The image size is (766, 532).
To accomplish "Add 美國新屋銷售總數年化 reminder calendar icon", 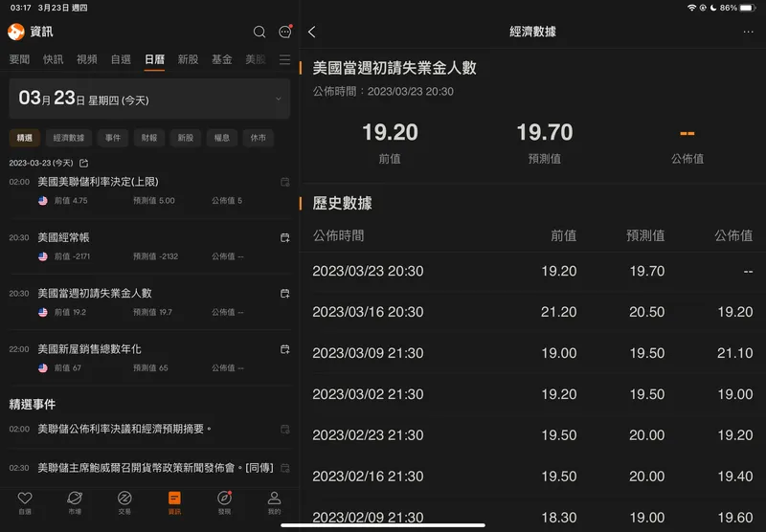I will [284, 349].
